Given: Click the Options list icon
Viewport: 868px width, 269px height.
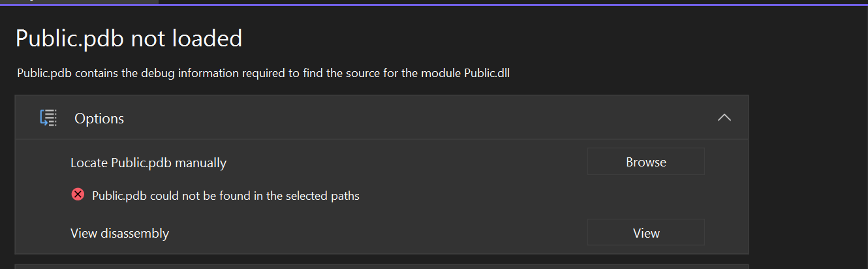Looking at the screenshot, I should click(48, 118).
